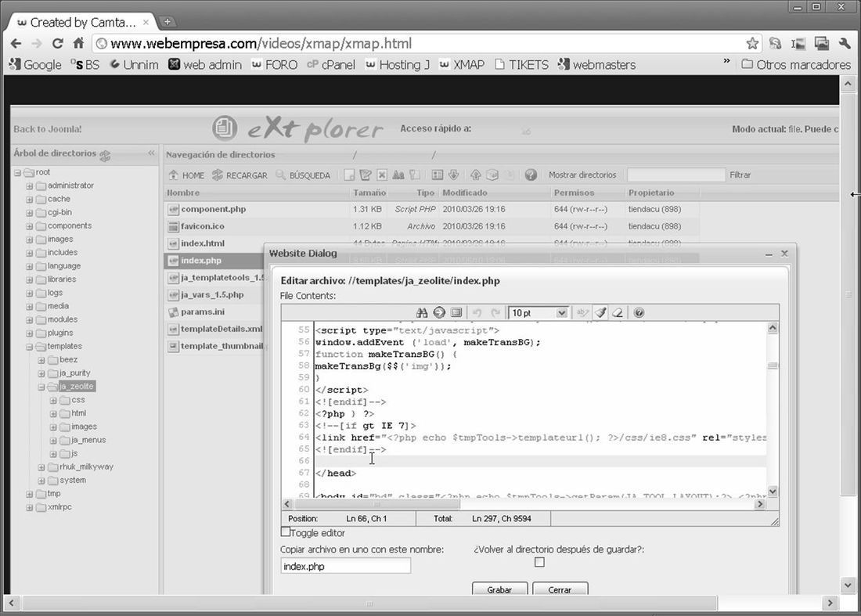Expand the 'administrator' folder in the tree

click(x=29, y=186)
